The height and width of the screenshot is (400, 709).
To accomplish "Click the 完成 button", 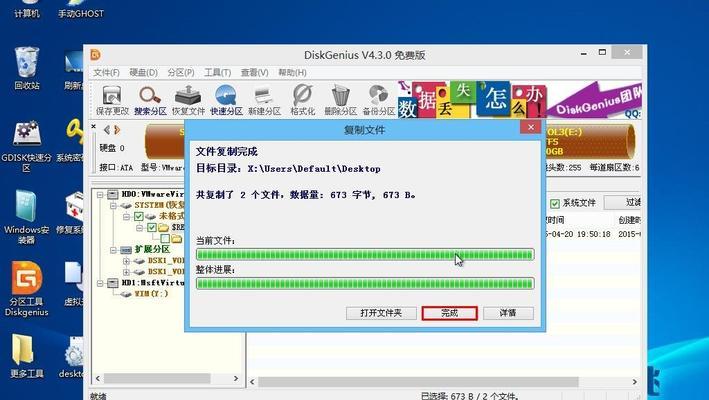I will (449, 313).
